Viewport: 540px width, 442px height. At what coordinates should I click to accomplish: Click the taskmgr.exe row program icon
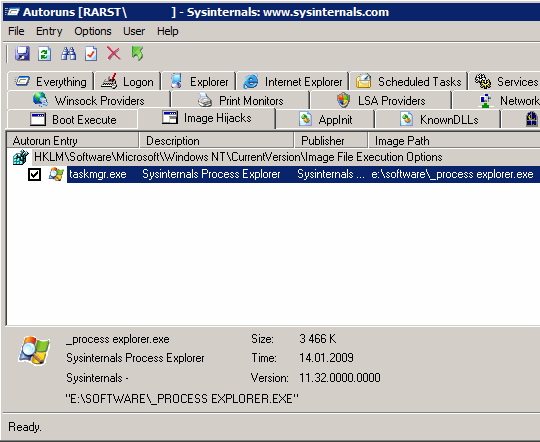(56, 174)
